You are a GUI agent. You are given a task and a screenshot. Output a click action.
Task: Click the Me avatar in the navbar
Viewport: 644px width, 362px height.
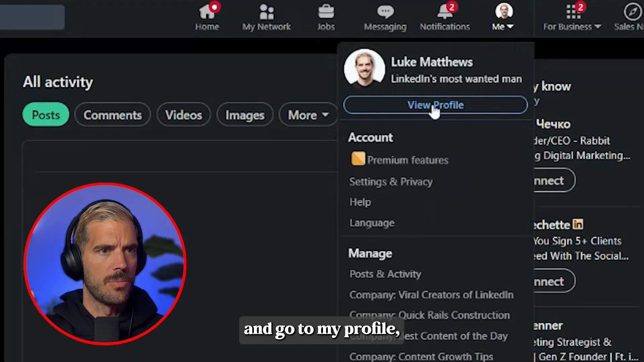[x=504, y=11]
